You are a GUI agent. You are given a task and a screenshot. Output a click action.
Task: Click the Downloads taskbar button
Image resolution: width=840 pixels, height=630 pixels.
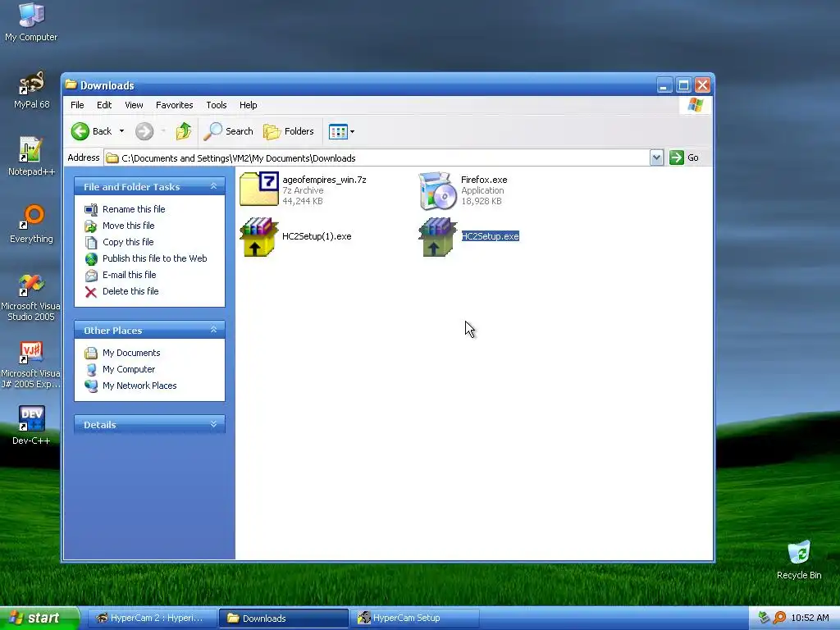(284, 619)
